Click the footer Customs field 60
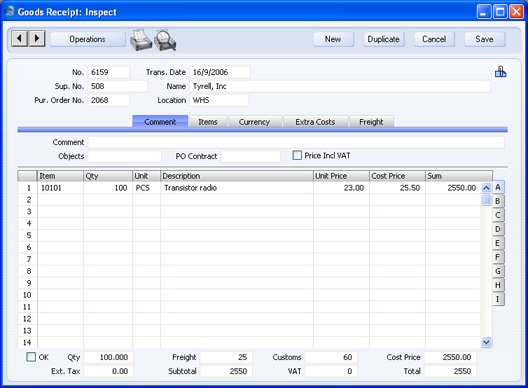The width and height of the screenshot is (528, 388). [x=331, y=357]
